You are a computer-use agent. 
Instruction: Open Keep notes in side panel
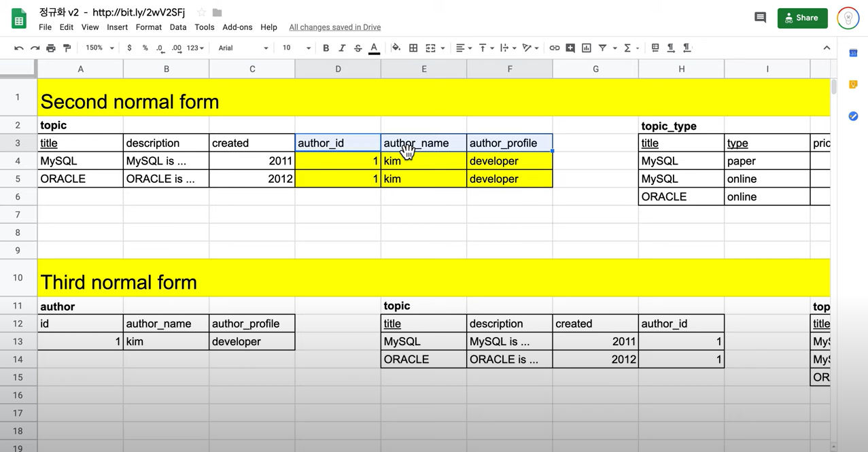853,84
